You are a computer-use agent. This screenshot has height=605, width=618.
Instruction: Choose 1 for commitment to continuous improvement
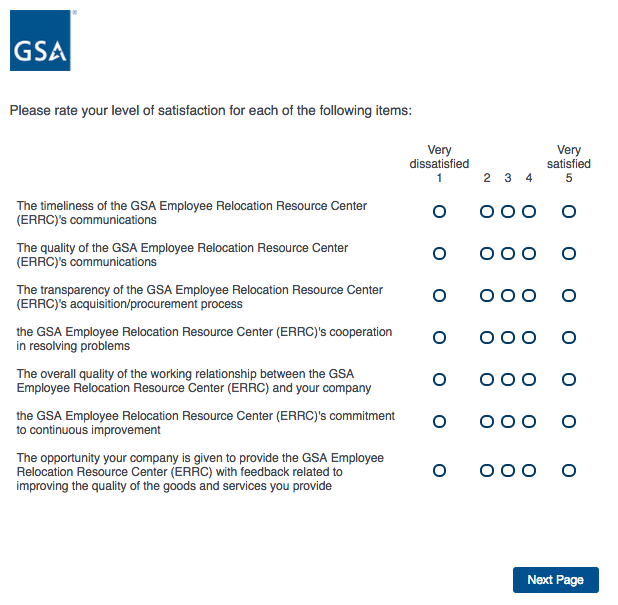(x=439, y=422)
